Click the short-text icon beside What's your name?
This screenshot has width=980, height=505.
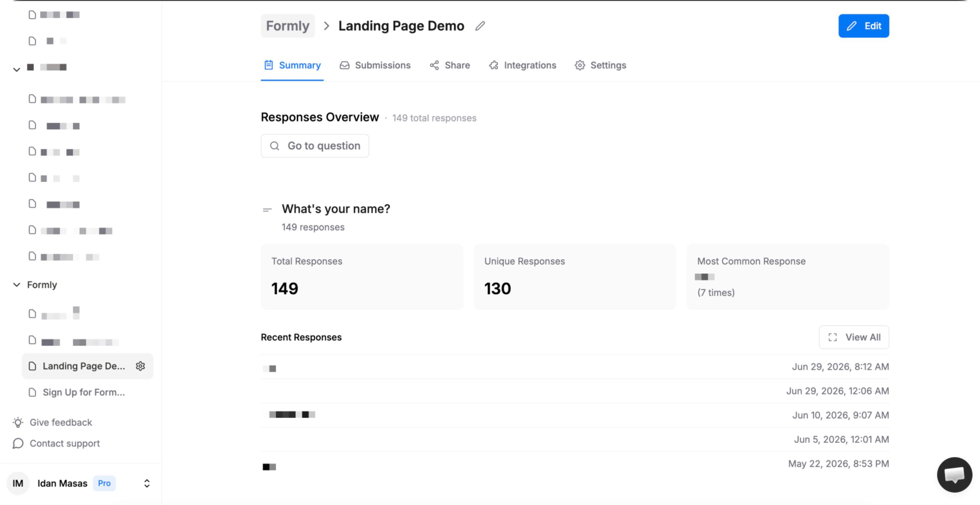268,210
